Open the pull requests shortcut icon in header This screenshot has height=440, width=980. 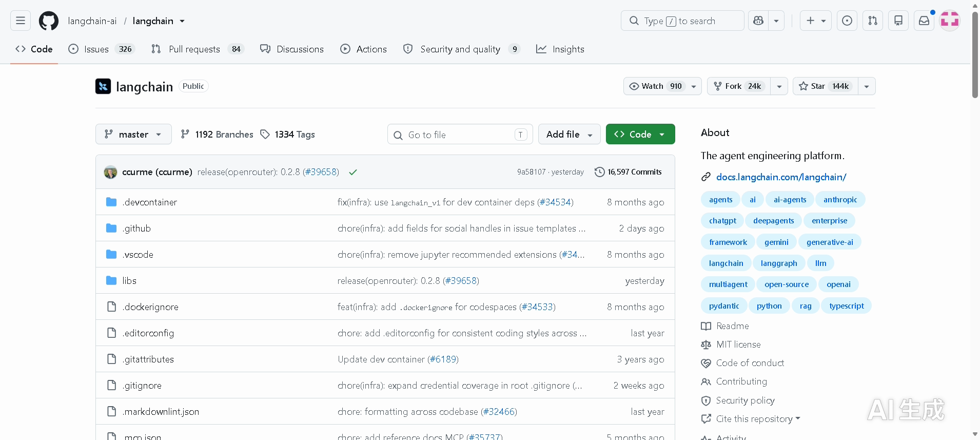click(873, 21)
